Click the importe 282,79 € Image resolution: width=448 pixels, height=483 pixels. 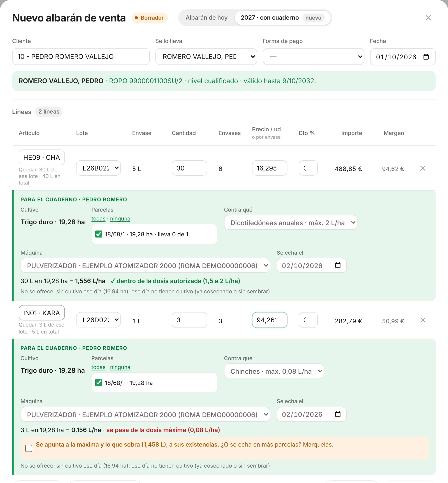[348, 321]
